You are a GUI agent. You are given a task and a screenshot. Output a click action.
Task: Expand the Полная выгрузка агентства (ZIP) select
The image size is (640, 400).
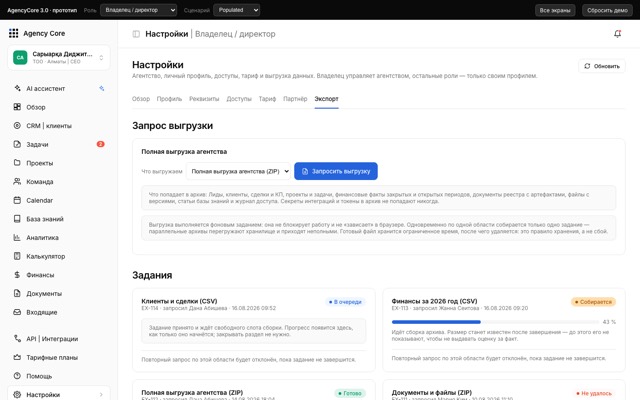pyautogui.click(x=238, y=171)
